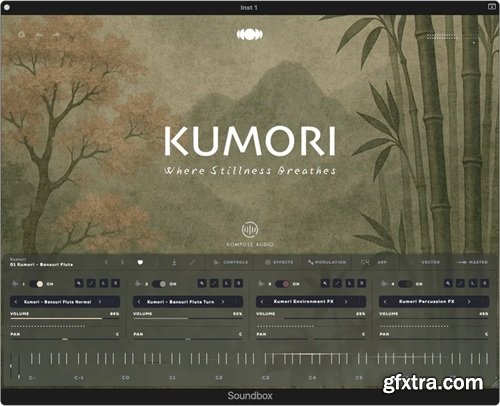Click the Kompose Audio circular logo

tap(250, 229)
